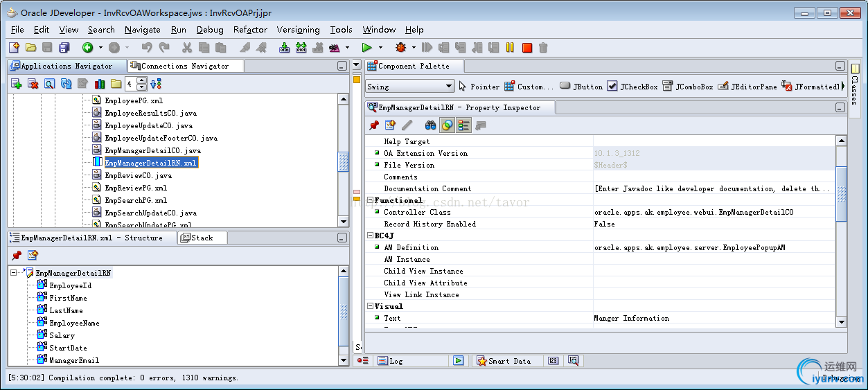This screenshot has width=868, height=390.
Task: Click the Text property value 'Manger Information'
Action: click(x=632, y=318)
